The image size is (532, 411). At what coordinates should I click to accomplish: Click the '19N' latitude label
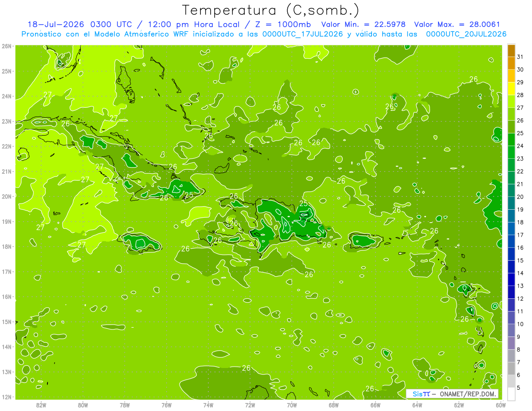point(7,222)
